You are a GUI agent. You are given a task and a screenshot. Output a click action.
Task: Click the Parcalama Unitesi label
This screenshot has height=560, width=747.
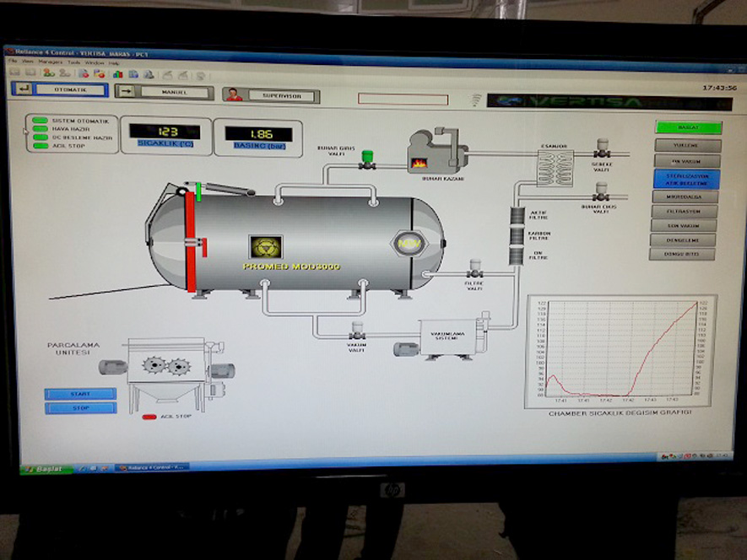(73, 348)
